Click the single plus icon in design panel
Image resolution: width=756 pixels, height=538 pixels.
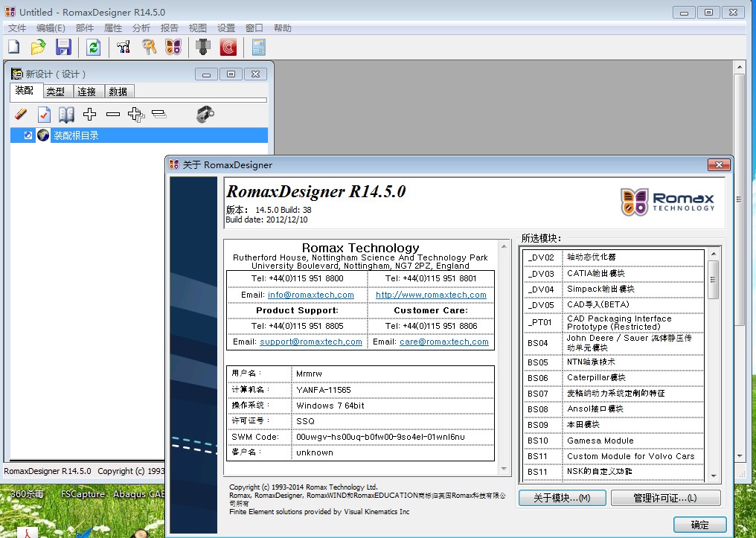pyautogui.click(x=89, y=115)
